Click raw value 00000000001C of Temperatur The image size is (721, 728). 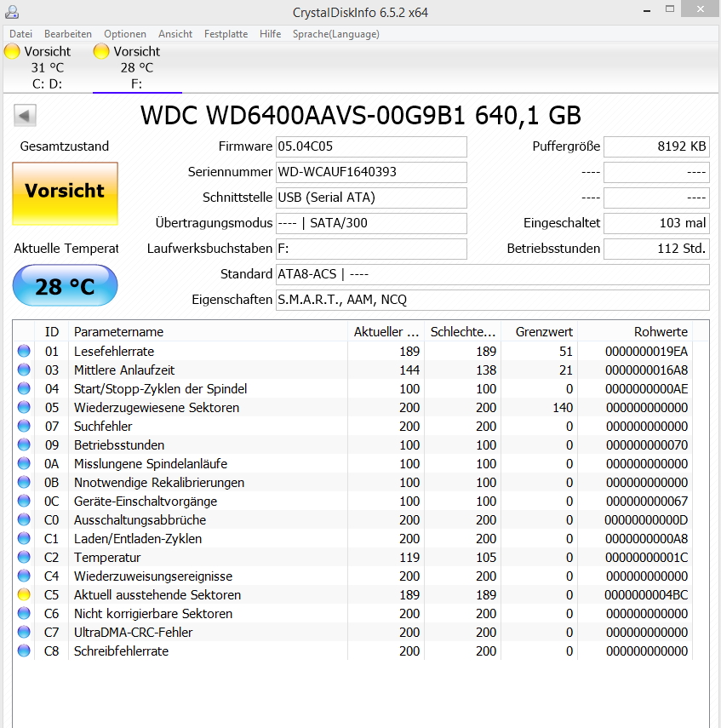click(x=646, y=557)
